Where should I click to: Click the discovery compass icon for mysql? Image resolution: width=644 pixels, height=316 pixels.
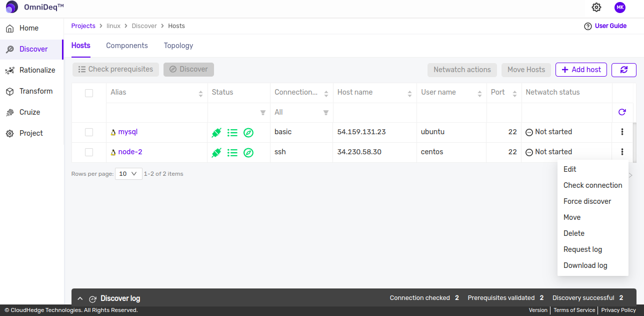[248, 133]
